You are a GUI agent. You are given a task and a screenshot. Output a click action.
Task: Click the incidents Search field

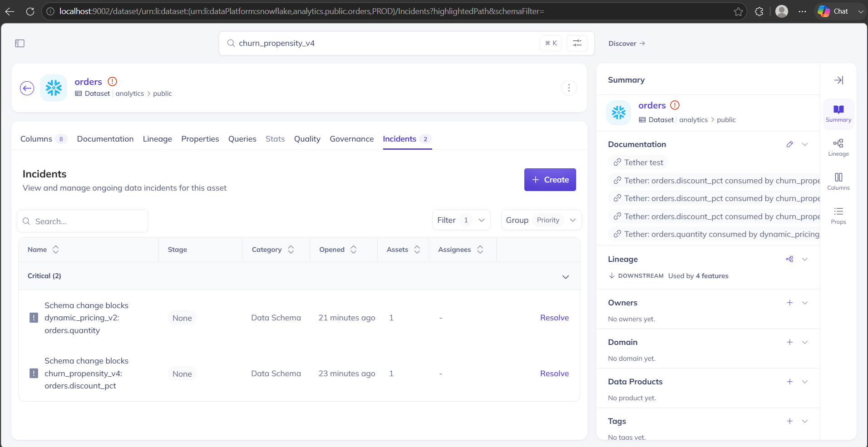coord(83,221)
